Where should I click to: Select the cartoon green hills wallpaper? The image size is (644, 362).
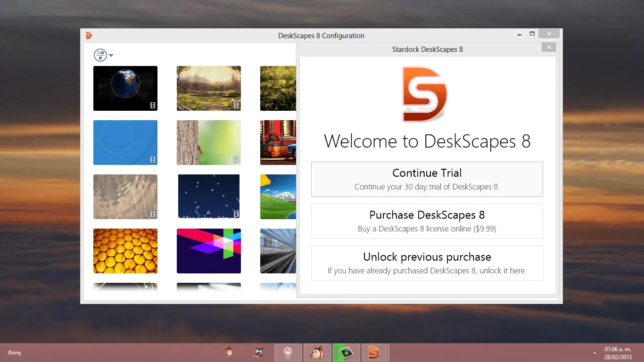(x=278, y=197)
